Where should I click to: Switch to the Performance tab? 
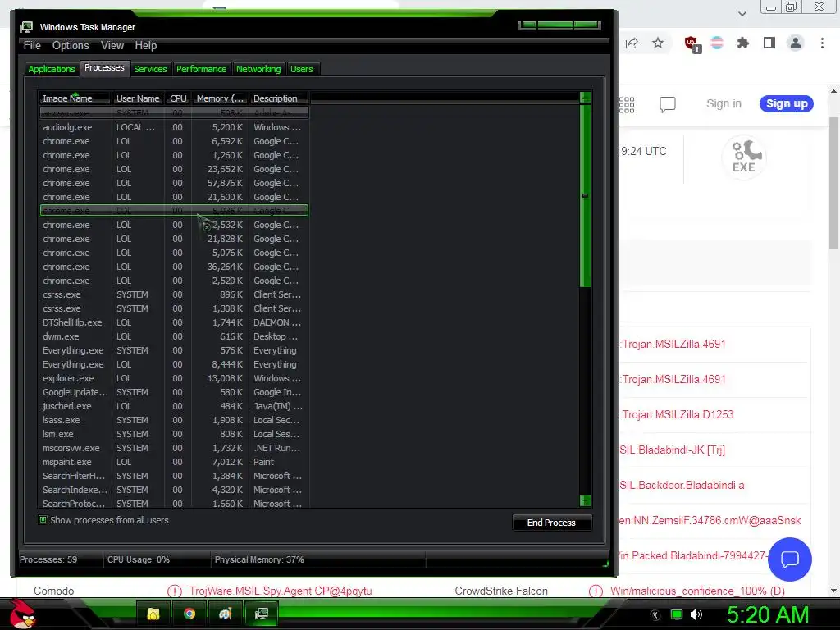point(202,69)
